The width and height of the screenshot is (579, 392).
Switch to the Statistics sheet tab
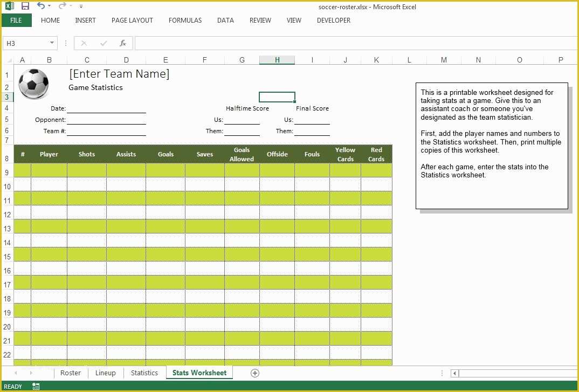[144, 373]
